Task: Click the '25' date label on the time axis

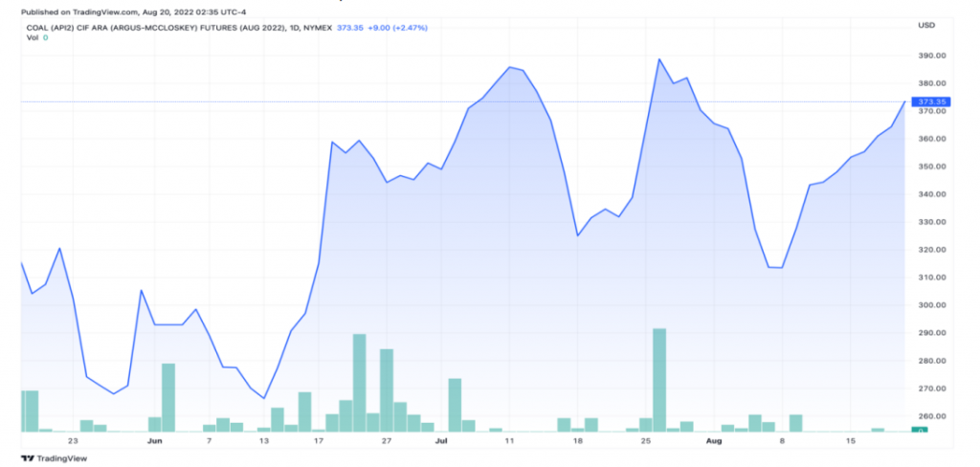Action: point(646,441)
